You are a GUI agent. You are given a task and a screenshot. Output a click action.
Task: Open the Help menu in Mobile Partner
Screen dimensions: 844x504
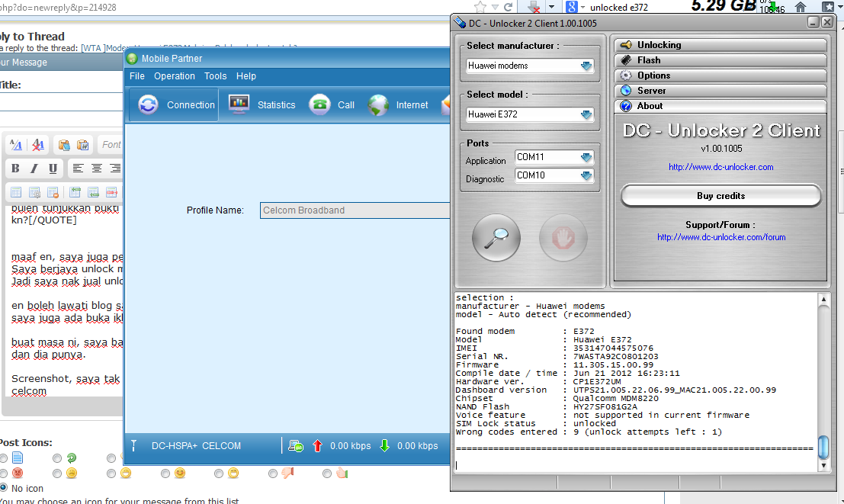click(x=246, y=76)
